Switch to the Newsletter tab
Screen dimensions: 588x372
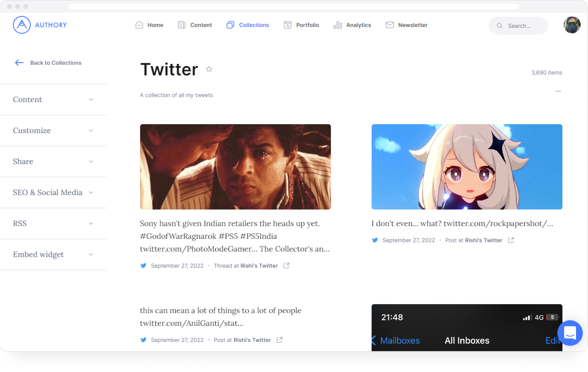point(406,25)
